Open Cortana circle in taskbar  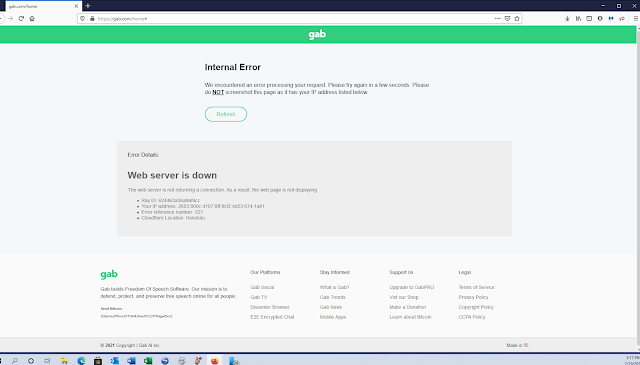[31, 361]
